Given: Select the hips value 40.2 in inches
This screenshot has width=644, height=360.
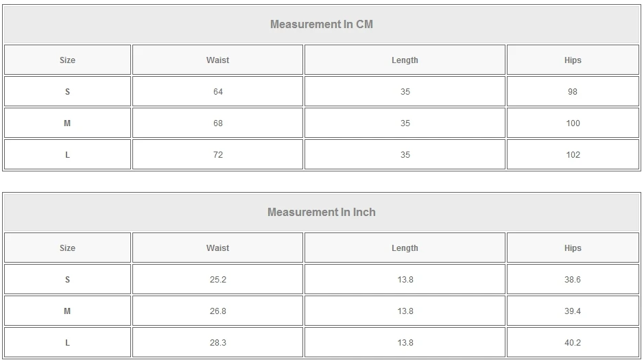Looking at the screenshot, I should tap(573, 343).
